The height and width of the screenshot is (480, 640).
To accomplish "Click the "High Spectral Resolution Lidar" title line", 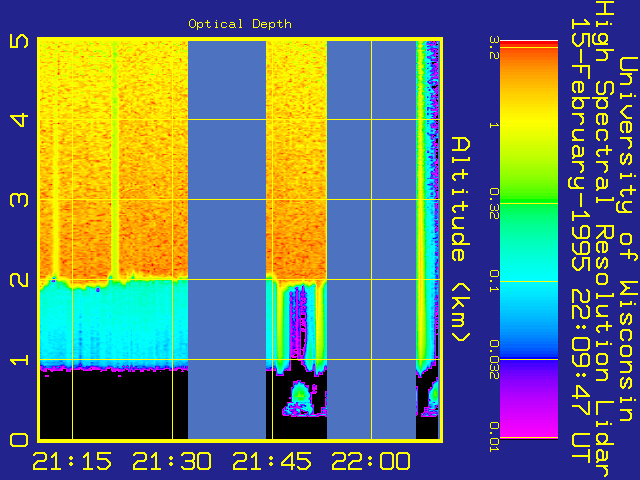I will pyautogui.click(x=604, y=239).
